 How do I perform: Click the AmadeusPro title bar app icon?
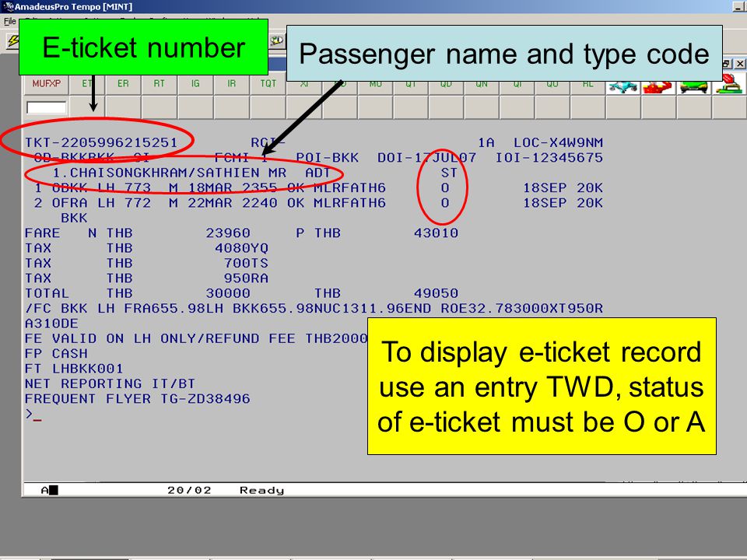[8, 6]
